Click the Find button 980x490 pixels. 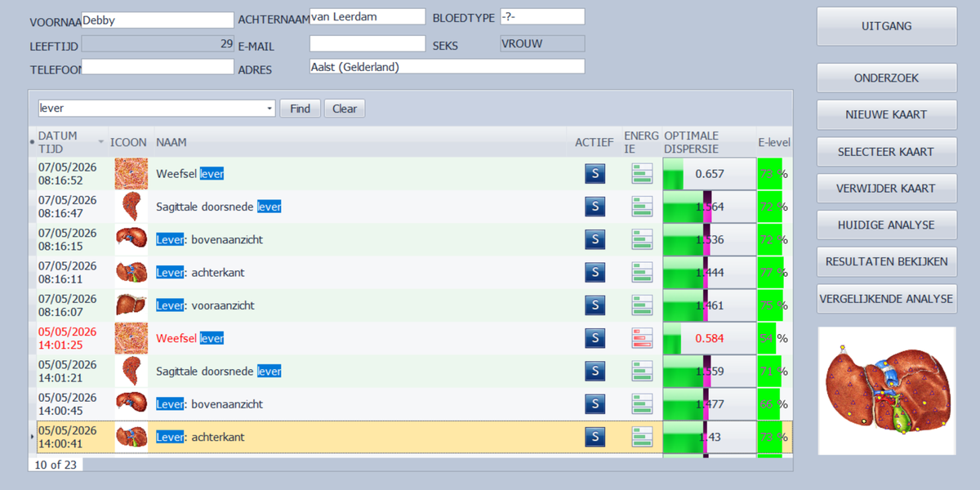[x=300, y=109]
